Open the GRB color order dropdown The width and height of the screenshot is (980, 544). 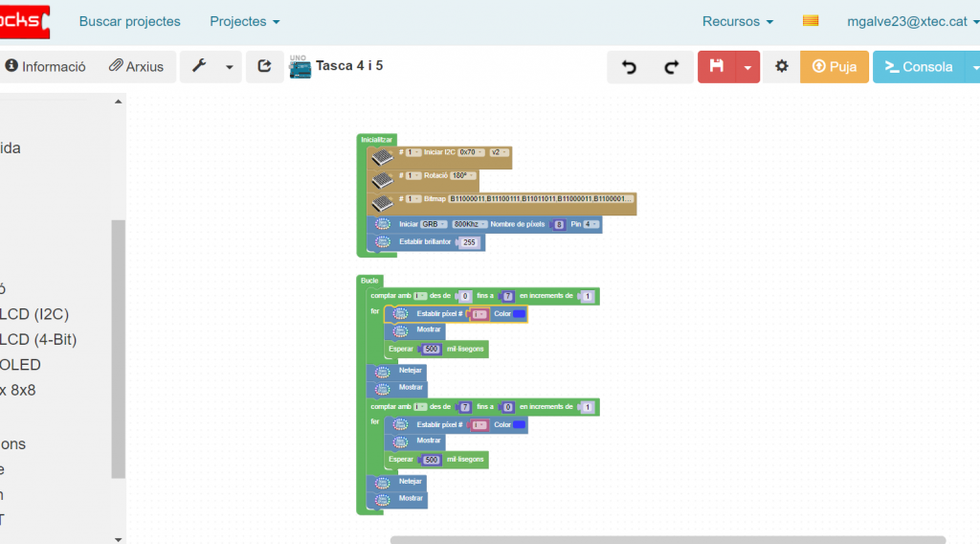coord(433,224)
